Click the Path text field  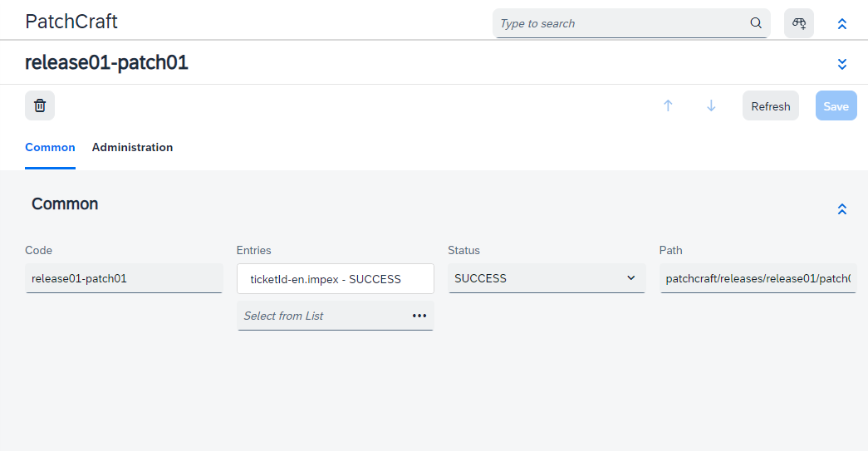click(758, 278)
